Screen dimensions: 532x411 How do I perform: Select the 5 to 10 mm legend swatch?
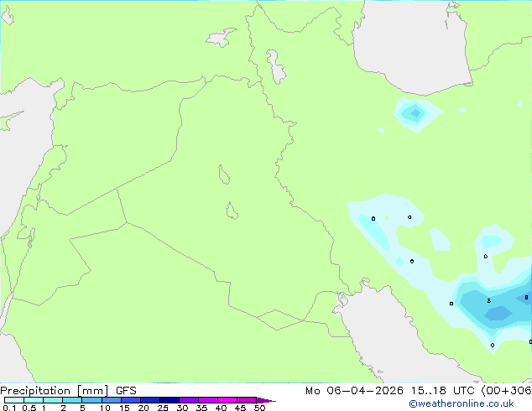[x=91, y=400]
